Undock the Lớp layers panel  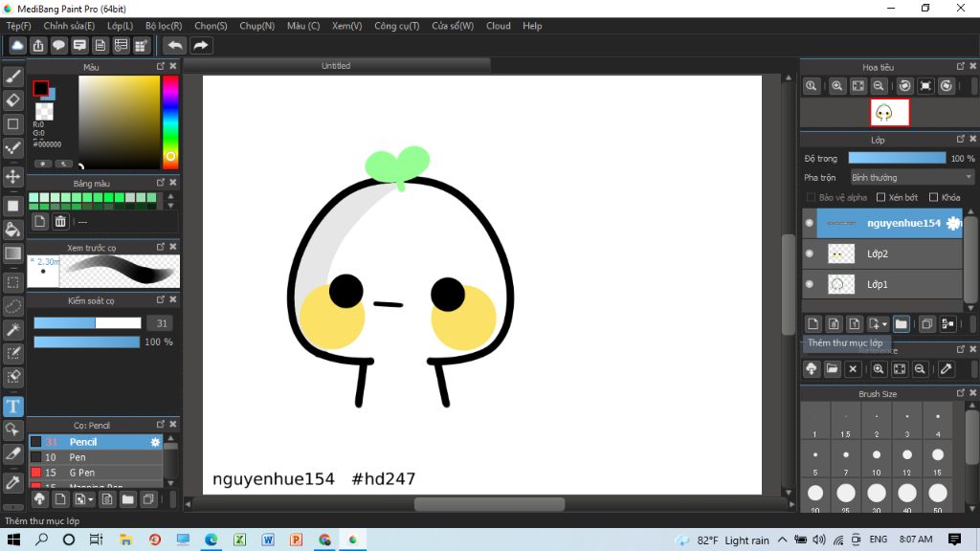coord(961,140)
